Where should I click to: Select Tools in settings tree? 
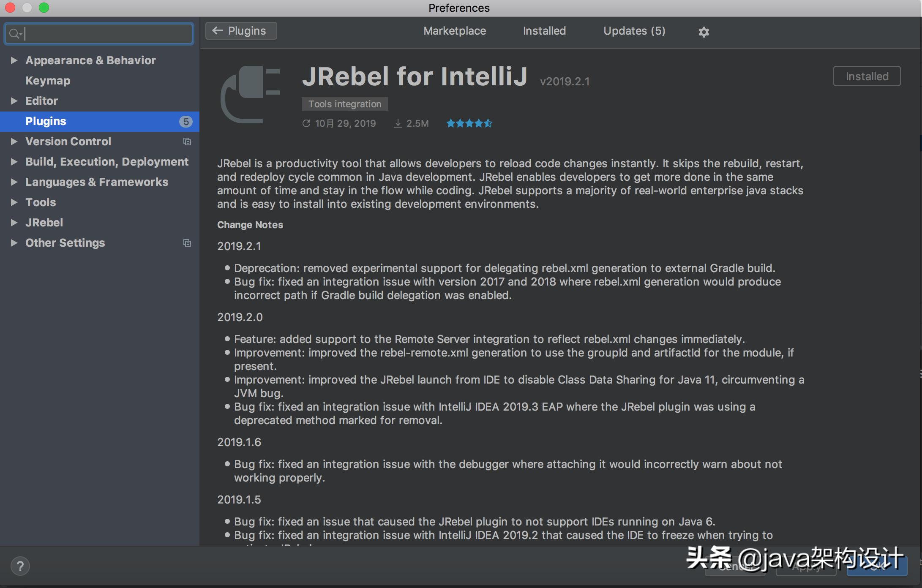click(x=41, y=202)
